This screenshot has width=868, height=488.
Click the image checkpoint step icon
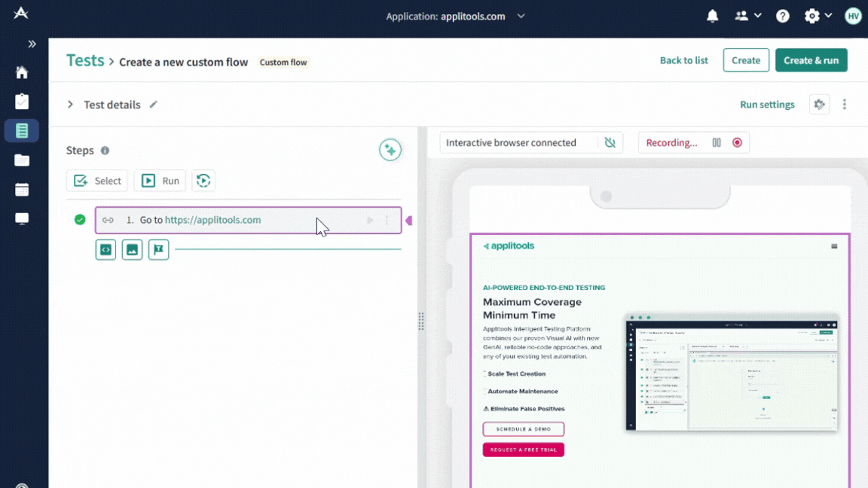132,249
